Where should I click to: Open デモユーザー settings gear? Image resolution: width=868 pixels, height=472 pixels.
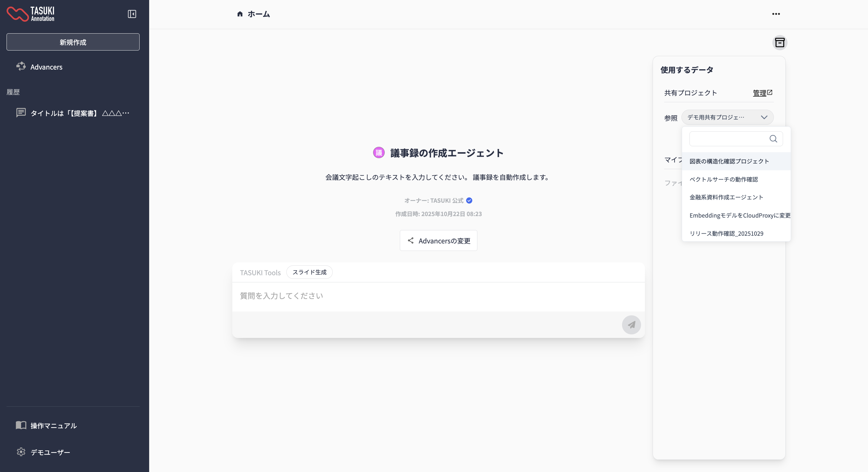pos(21,452)
